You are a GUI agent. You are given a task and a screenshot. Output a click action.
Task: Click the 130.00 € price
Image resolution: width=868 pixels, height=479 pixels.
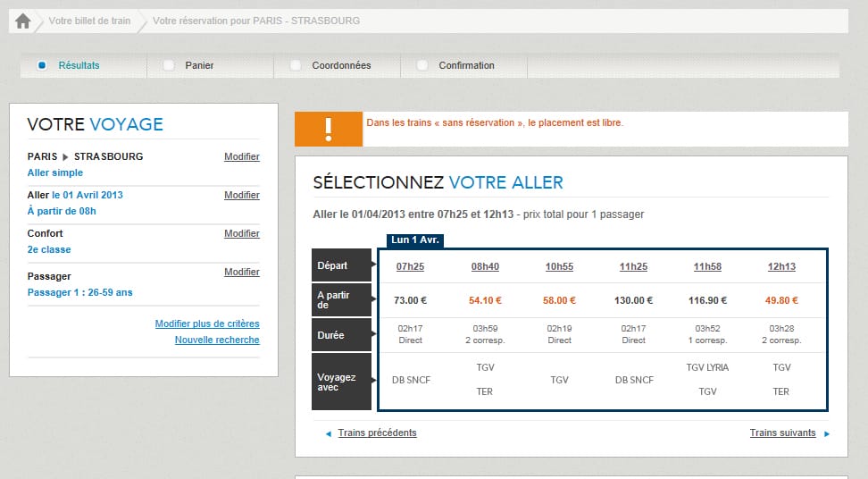click(x=633, y=300)
